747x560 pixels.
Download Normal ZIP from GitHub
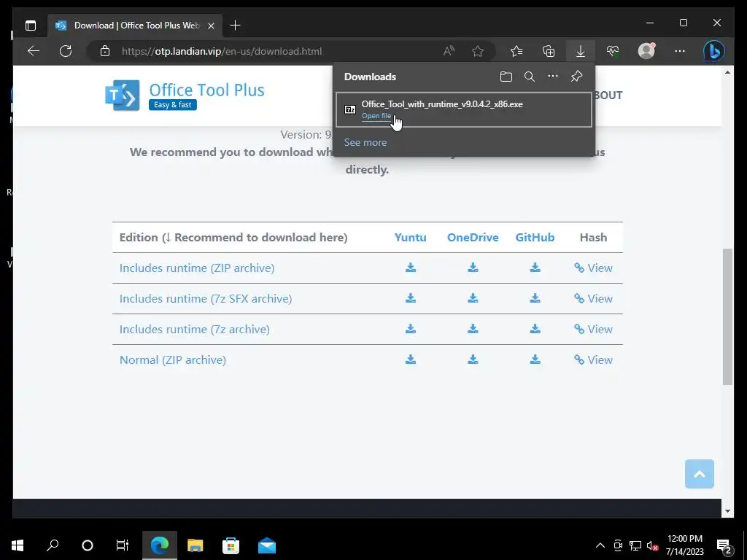[535, 359]
